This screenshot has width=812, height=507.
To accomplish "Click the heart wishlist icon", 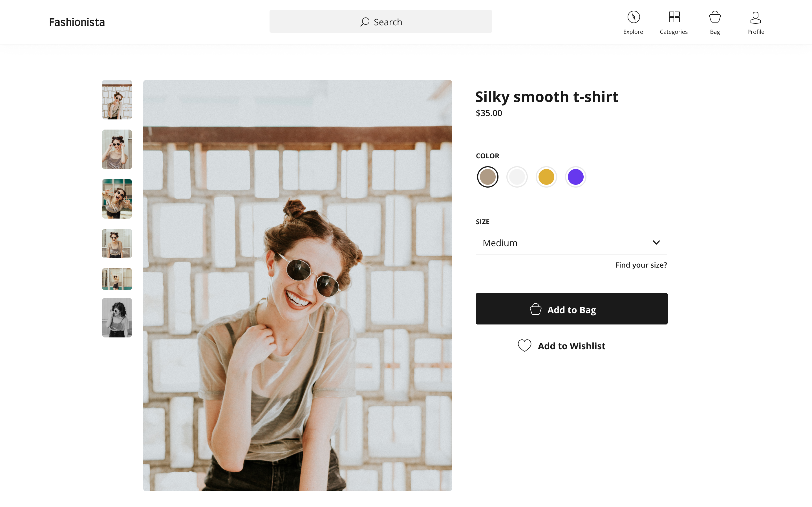I will [524, 345].
